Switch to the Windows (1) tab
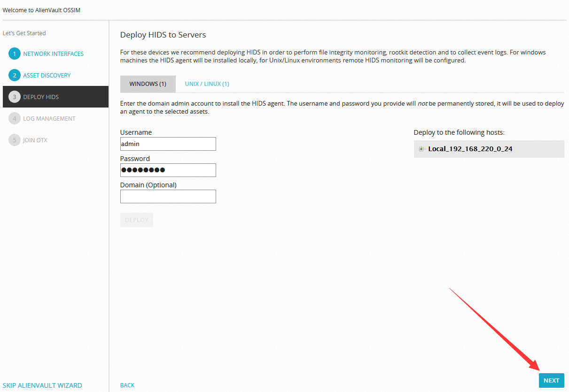 148,84
